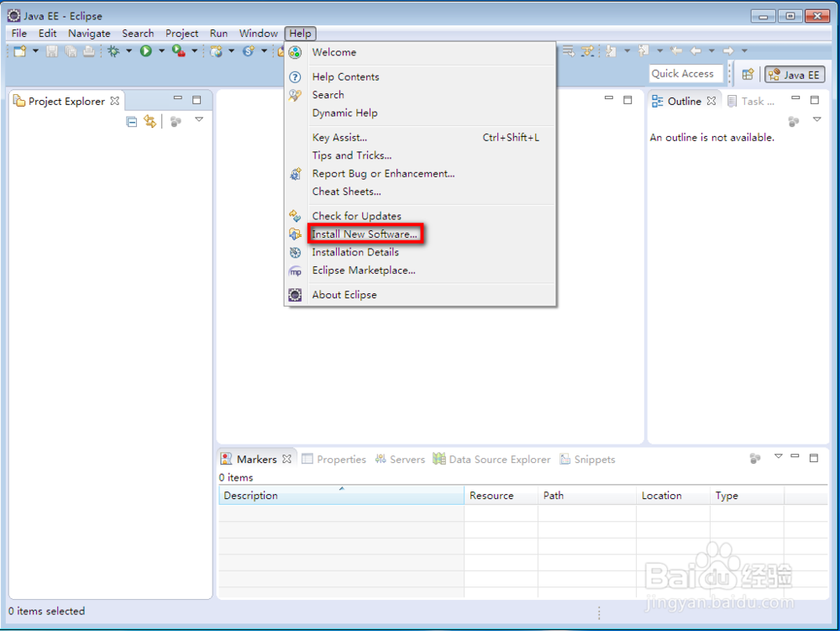
Task: Sort markers by the Description column header
Action: point(341,496)
